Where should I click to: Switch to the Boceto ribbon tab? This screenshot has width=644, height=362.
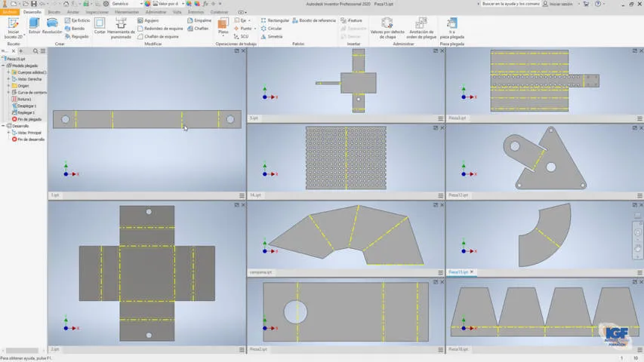(54, 12)
